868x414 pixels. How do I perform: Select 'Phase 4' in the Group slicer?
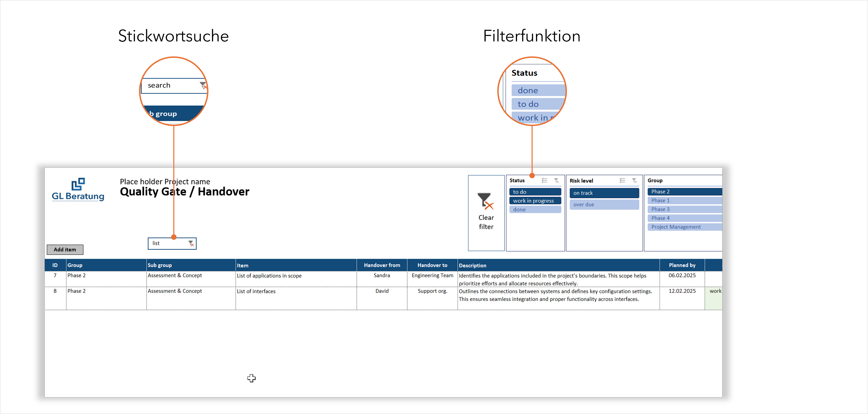685,218
